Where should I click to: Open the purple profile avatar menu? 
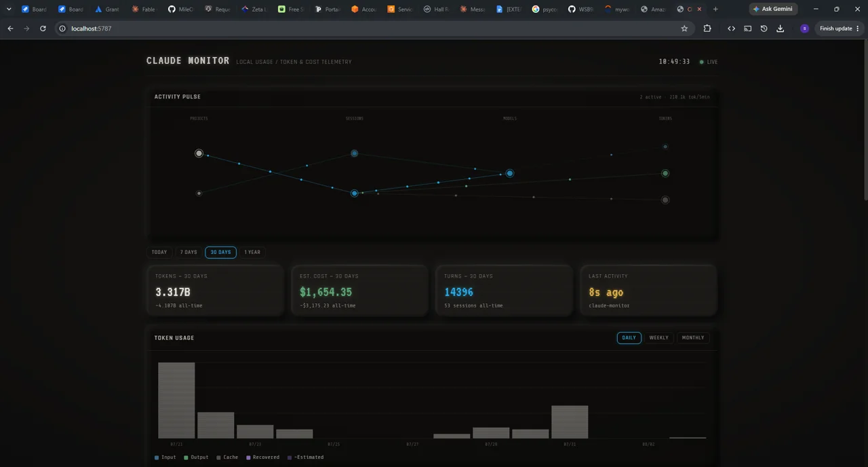pos(804,29)
